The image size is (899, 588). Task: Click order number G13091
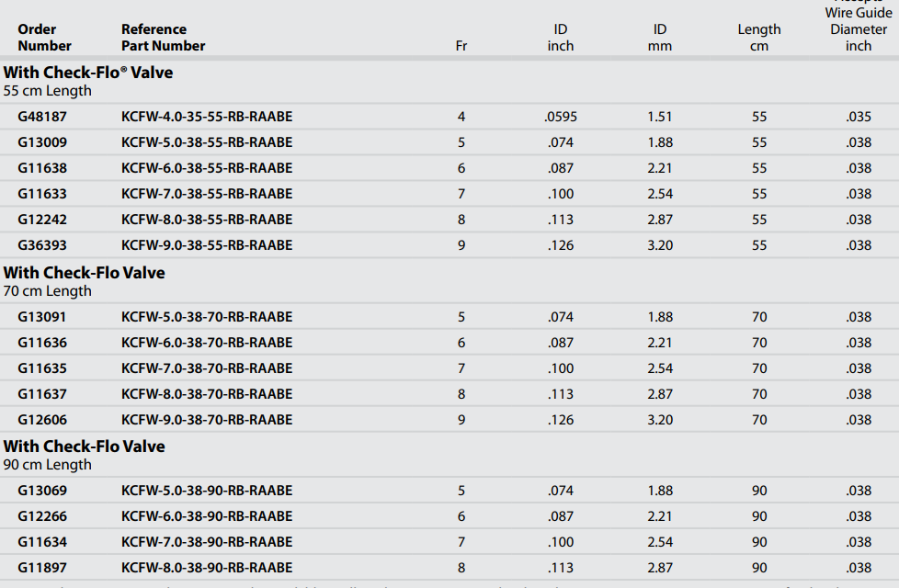42,317
